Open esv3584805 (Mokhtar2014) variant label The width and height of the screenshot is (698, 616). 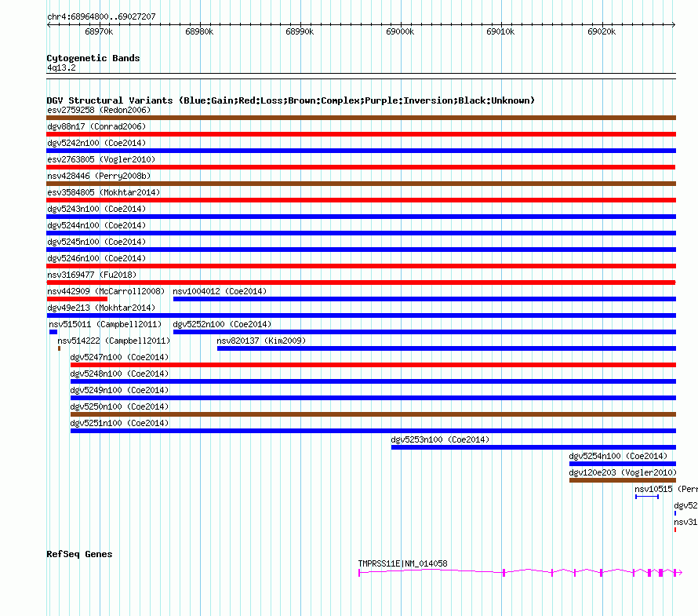click(x=104, y=192)
